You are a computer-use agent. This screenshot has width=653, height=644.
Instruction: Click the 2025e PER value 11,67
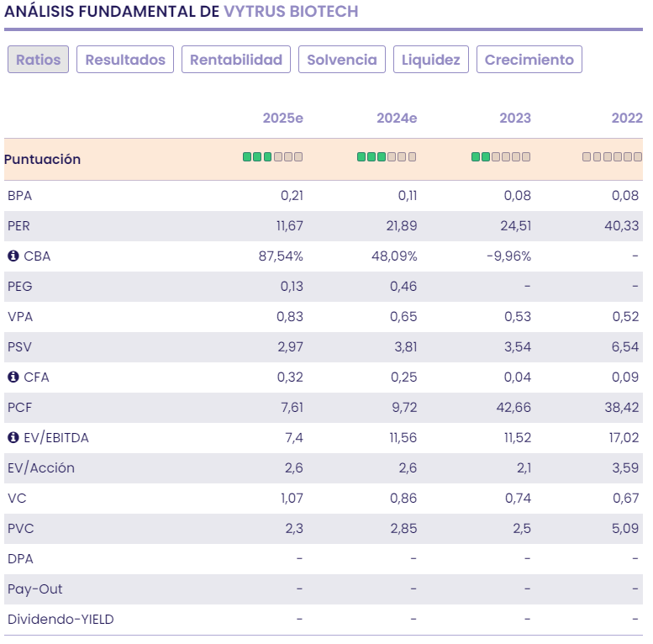coord(286,226)
